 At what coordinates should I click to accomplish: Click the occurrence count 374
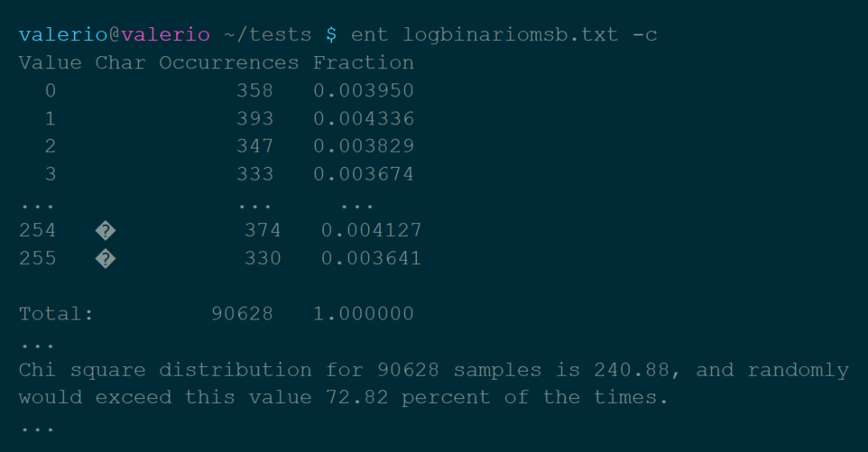263,231
